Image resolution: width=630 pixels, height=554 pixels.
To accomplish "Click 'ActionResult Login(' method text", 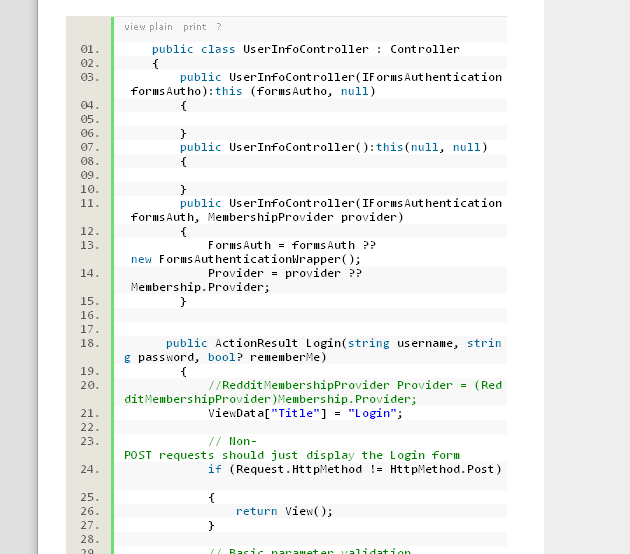I will [x=280, y=343].
